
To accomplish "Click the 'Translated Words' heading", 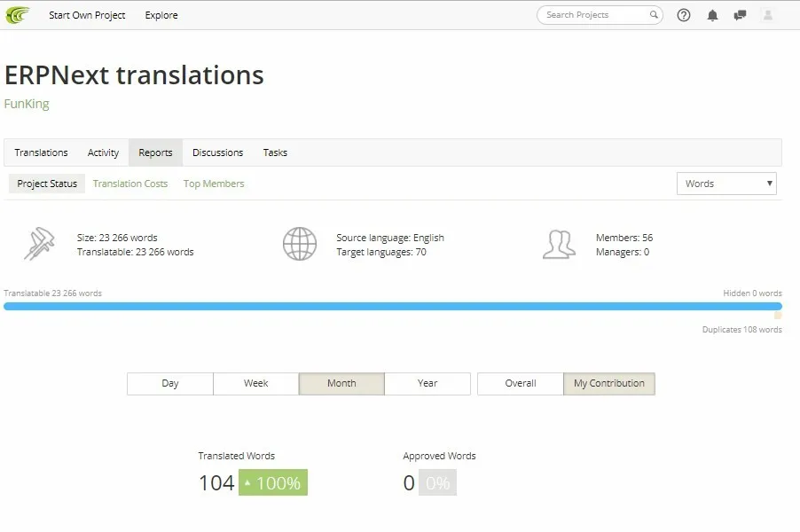I will (236, 456).
